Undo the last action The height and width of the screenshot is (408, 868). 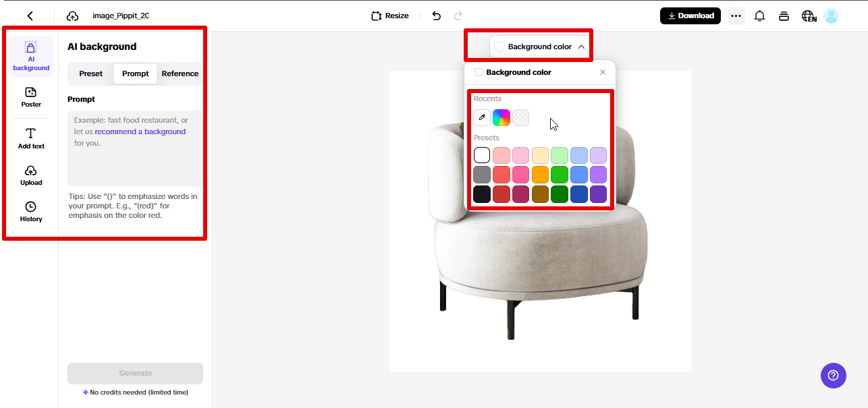tap(437, 16)
